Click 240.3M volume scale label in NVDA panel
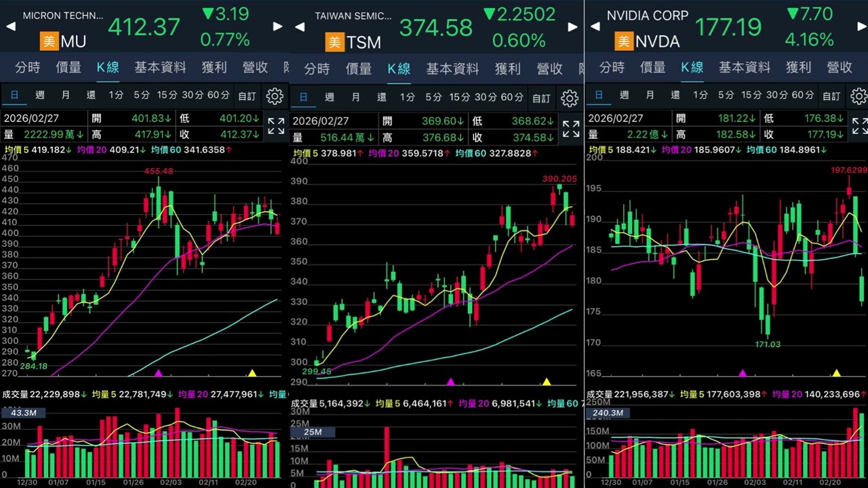 608,413
